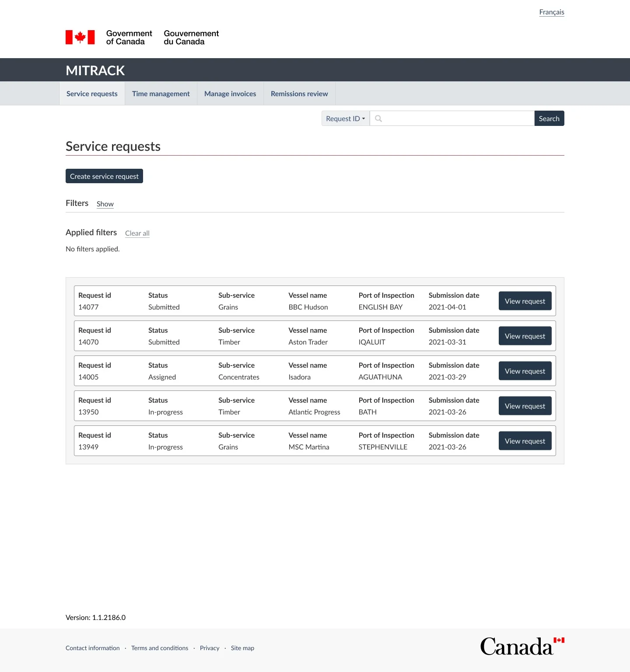View request 13949 for MSC Martina
The height and width of the screenshot is (672, 630).
click(525, 441)
